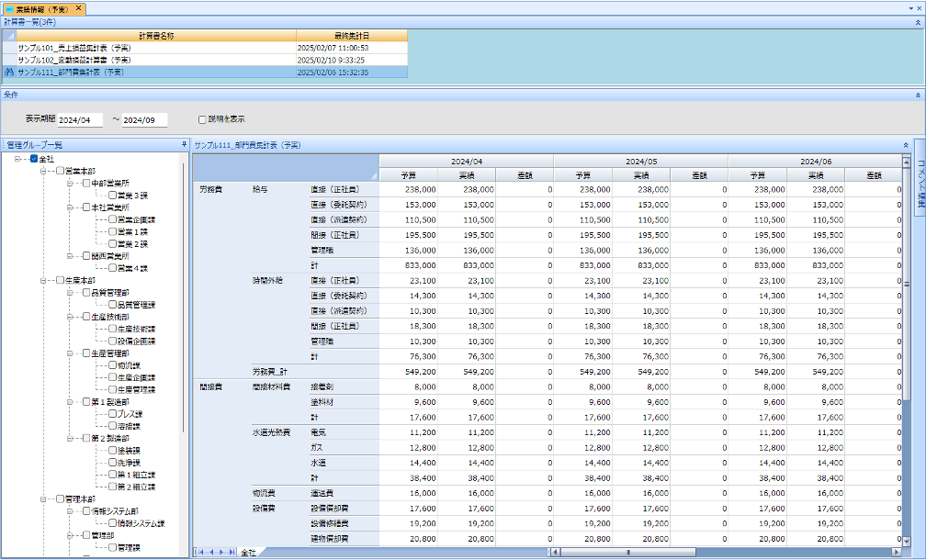Image resolution: width=926 pixels, height=560 pixels.
Task: Select row サンプル101_売上損益集計表（予実）
Action: (205, 48)
